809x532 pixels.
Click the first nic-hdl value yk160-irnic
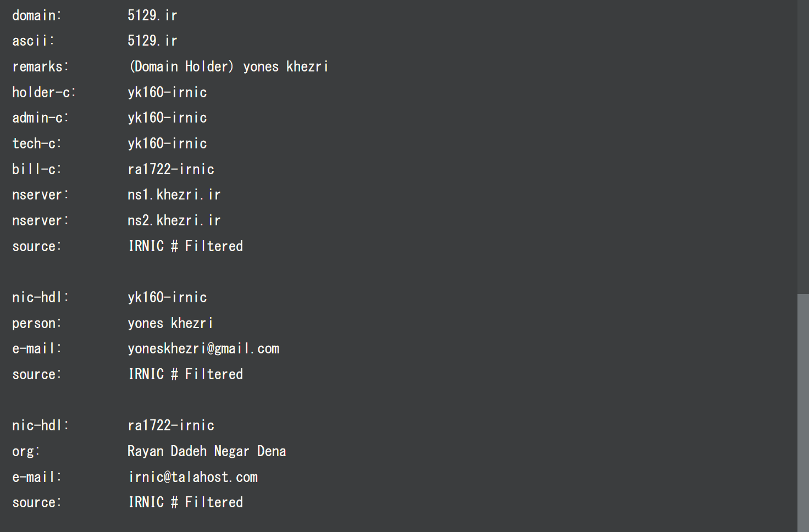pos(167,297)
